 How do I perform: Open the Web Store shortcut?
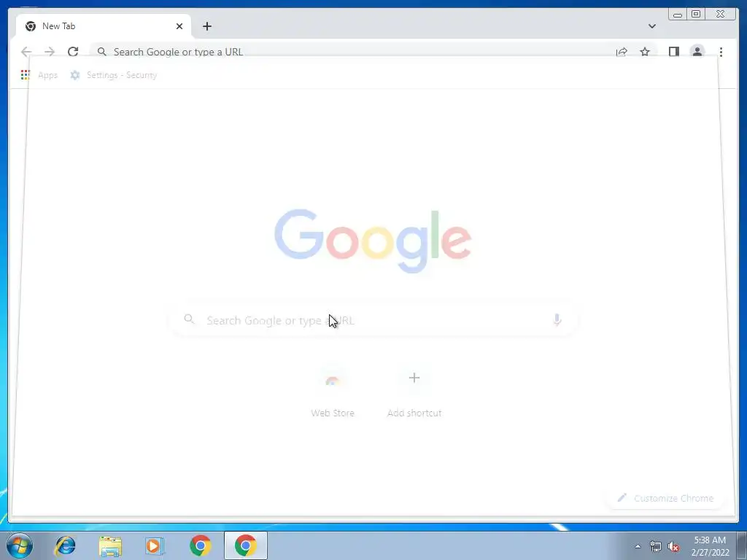click(x=333, y=393)
